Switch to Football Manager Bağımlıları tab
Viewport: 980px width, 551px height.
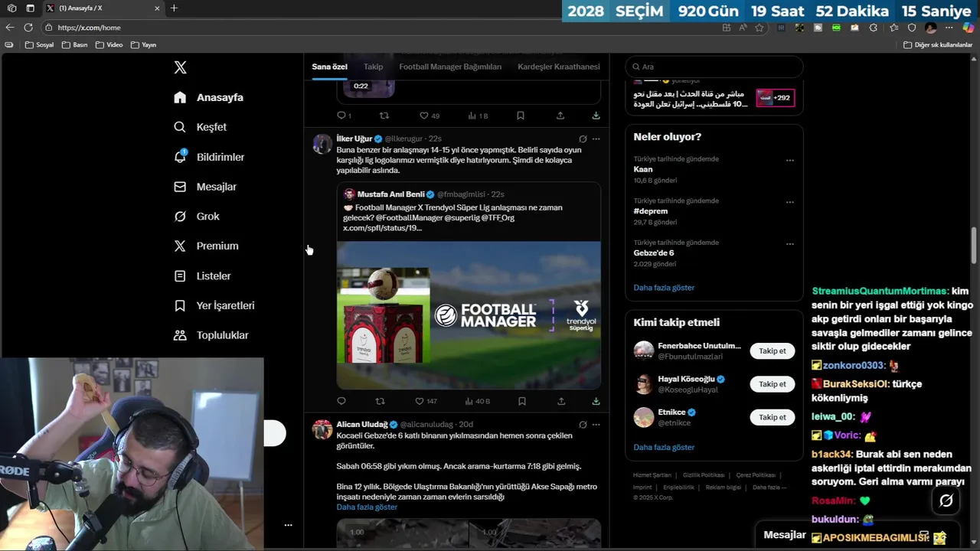coord(450,67)
